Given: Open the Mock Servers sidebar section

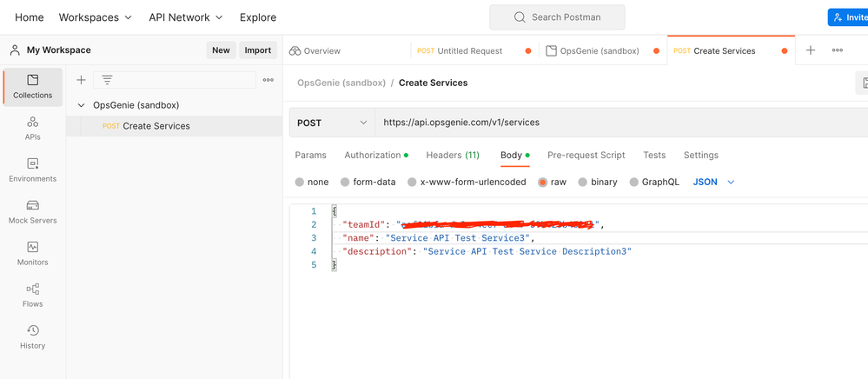Looking at the screenshot, I should (x=33, y=212).
